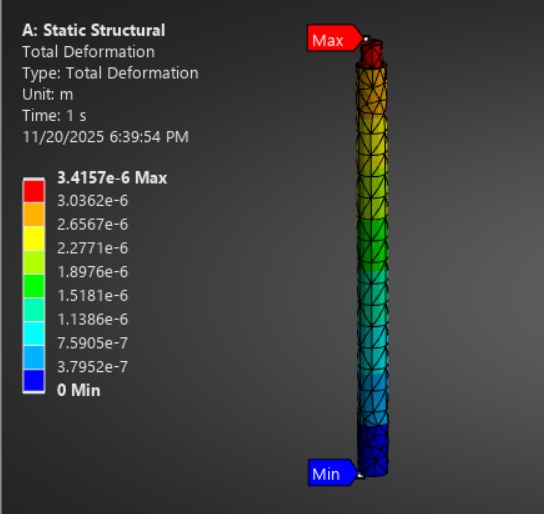Click the Type: Total Deformation line
The width and height of the screenshot is (544, 514).
pos(110,73)
